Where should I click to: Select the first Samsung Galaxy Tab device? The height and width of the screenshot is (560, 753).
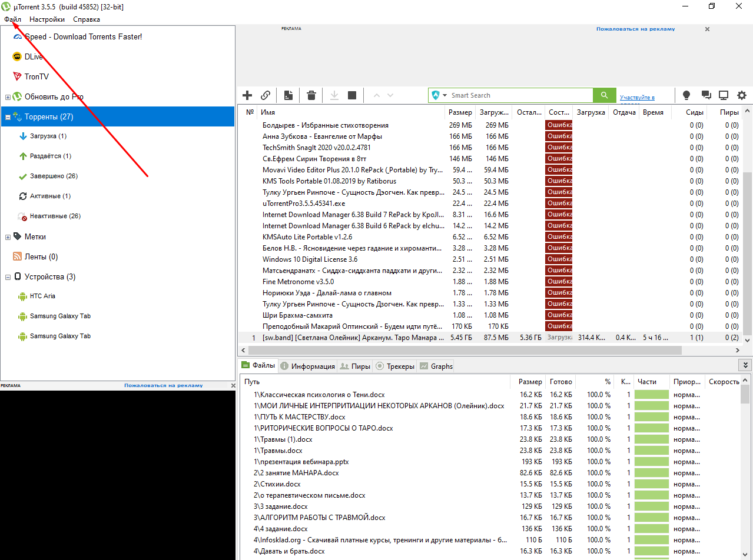(54, 316)
